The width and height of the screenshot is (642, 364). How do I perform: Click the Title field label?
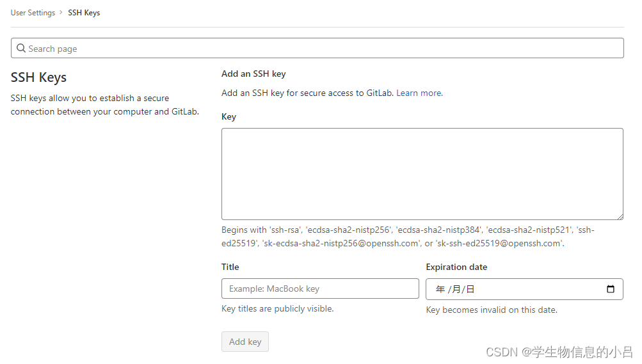pyautogui.click(x=230, y=267)
